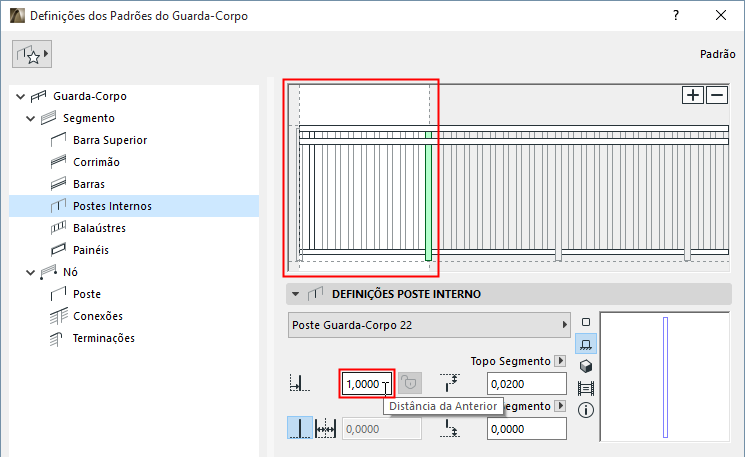745x457 pixels.
Task: Select Conexões item
Action: point(98,316)
